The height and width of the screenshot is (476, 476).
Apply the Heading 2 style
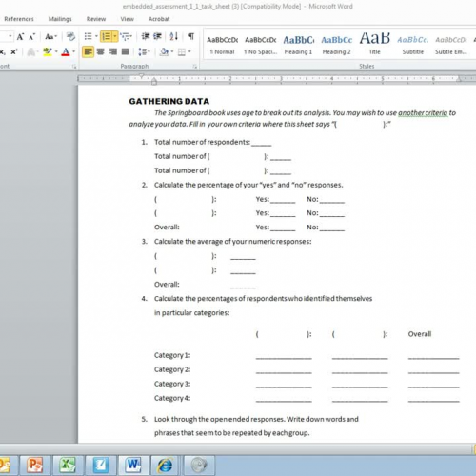[x=337, y=45]
